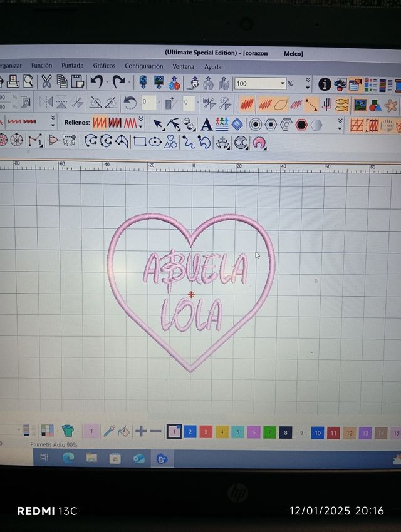The width and height of the screenshot is (401, 532).
Task: Select the vertex edit tool
Action: (x=173, y=125)
